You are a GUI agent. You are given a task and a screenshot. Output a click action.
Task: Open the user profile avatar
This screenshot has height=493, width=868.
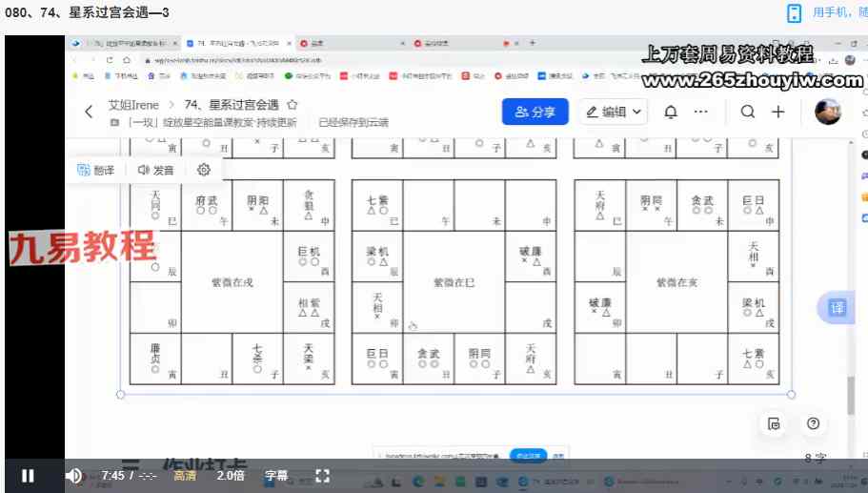(827, 112)
